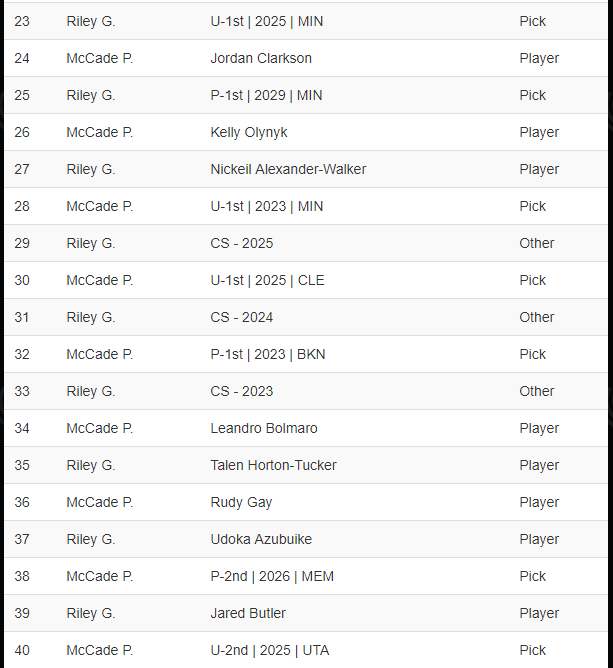
Task: Click the Kelly Olynyk row text
Action: tap(249, 132)
